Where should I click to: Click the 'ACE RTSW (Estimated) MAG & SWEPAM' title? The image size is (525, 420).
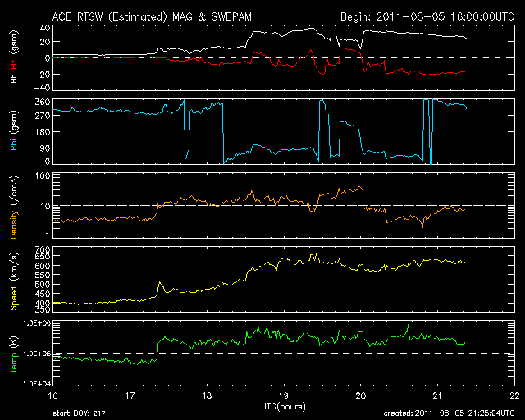point(152,16)
